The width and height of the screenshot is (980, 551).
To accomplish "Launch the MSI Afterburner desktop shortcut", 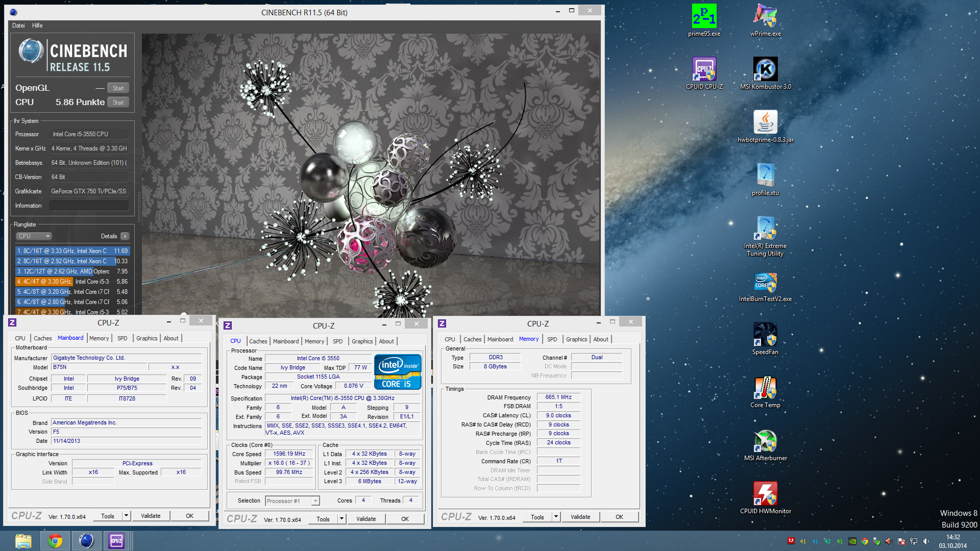I will (x=765, y=445).
